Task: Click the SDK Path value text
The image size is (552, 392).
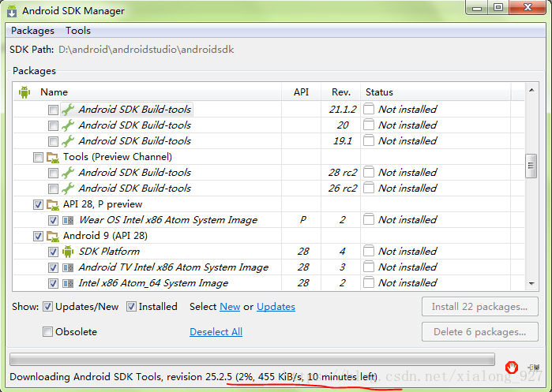Action: 146,50
